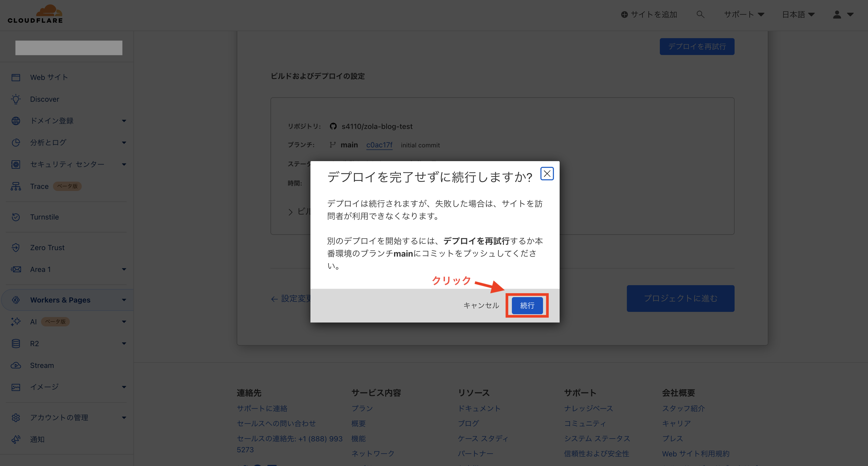
Task: Click the Stream cloud icon
Action: [16, 365]
